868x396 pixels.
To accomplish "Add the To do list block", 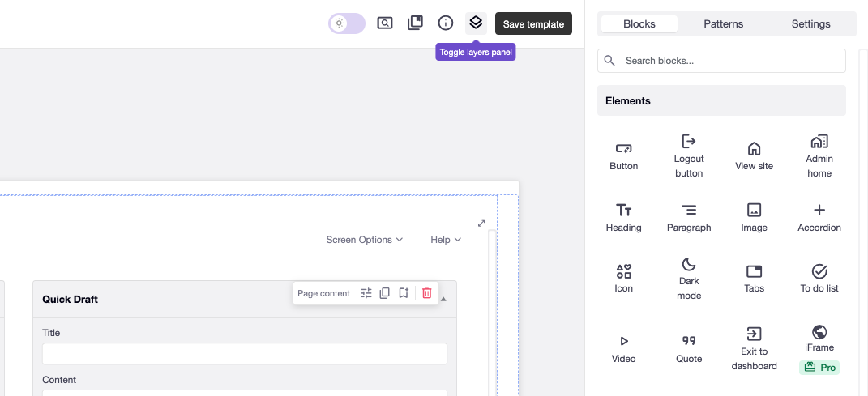I will 819,278.
